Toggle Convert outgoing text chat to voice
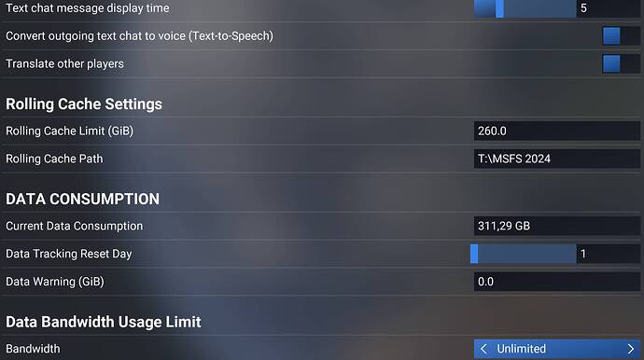Image resolution: width=644 pixels, height=360 pixels. 621,36
